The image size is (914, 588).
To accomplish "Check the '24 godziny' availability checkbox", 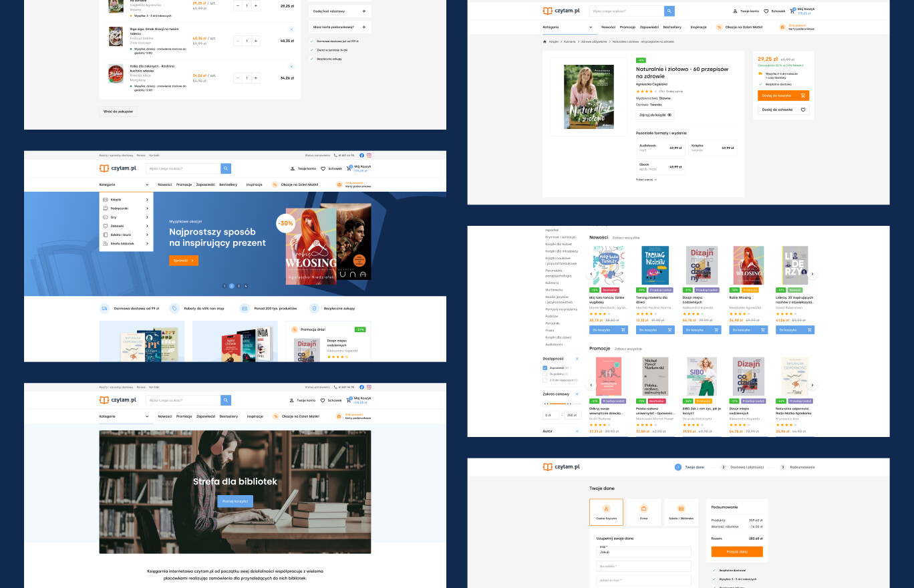I will (545, 374).
